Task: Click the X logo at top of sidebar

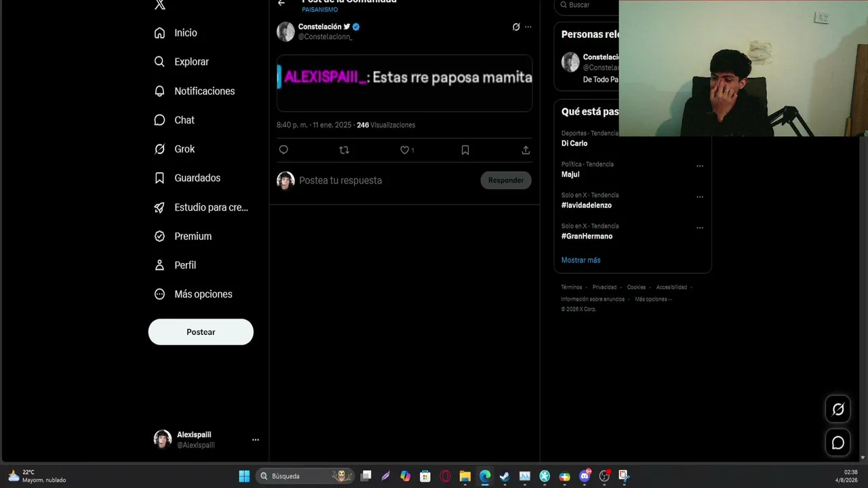Action: point(160,5)
